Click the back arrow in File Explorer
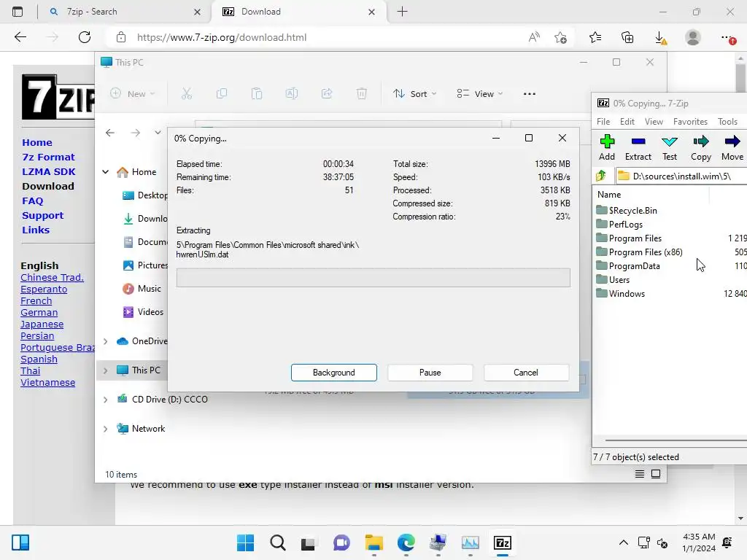This screenshot has width=747, height=560. point(110,133)
